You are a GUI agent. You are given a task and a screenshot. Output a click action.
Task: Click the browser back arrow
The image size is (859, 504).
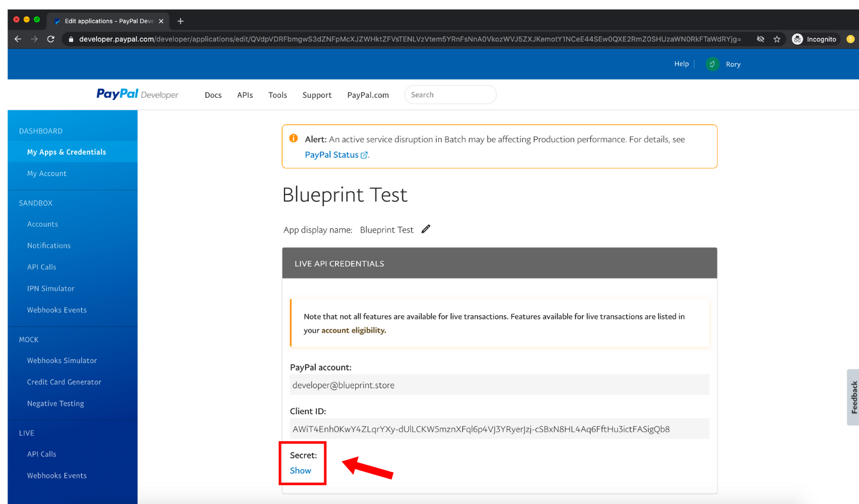click(x=18, y=39)
